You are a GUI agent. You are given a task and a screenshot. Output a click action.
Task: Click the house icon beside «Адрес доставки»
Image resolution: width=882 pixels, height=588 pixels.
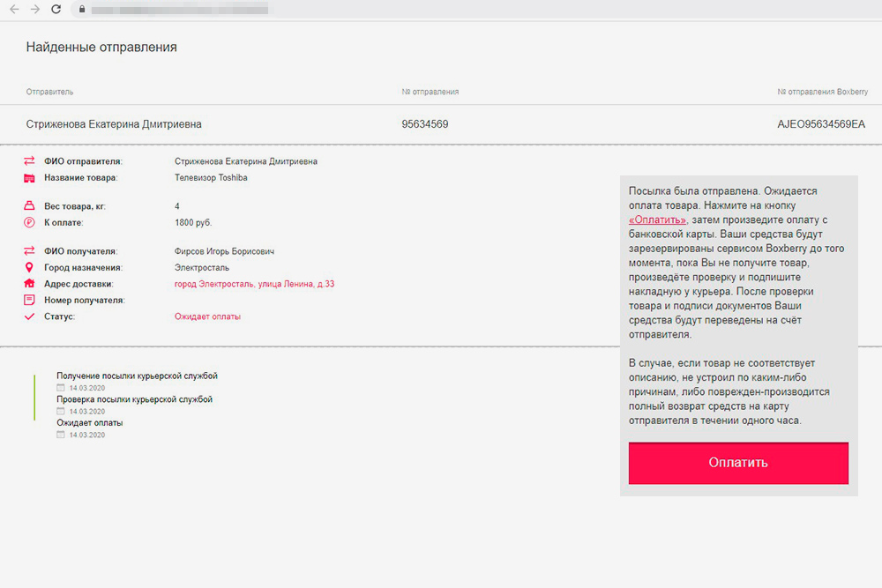tap(29, 284)
